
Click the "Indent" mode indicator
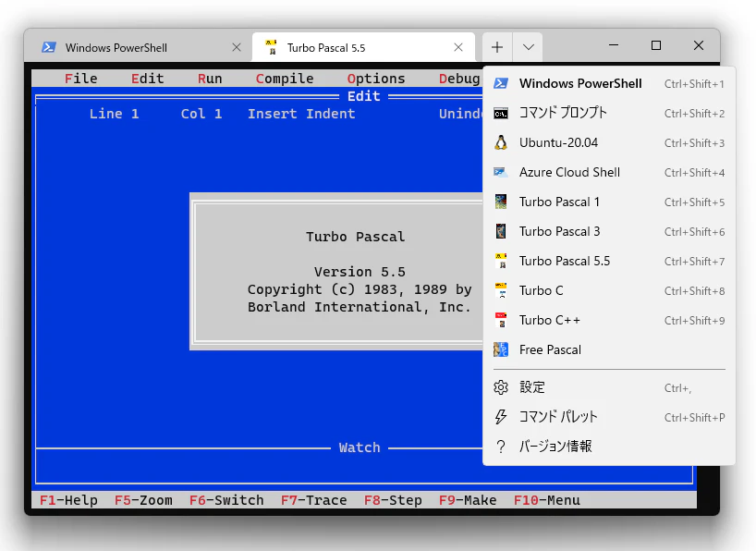click(331, 114)
